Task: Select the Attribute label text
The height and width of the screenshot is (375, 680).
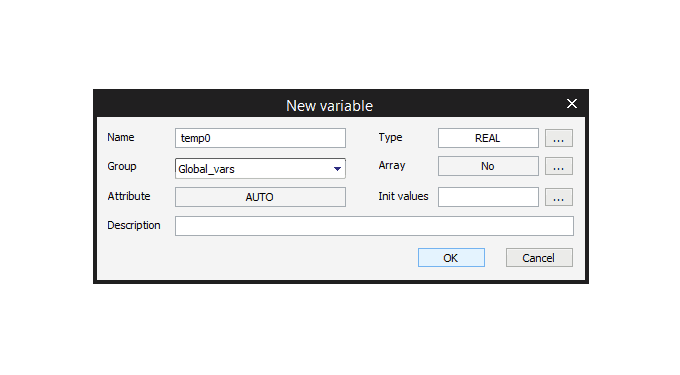Action: coord(129,196)
